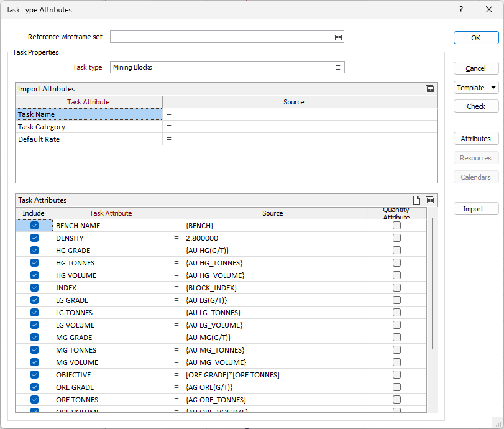Enable Quantity Attribute for MG TONNES
The height and width of the screenshot is (429, 504).
(x=396, y=349)
